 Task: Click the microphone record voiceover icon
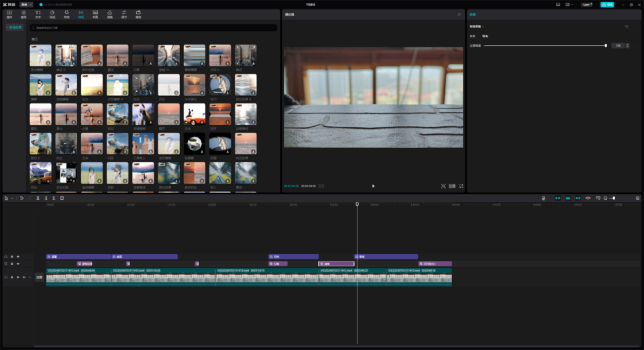543,198
